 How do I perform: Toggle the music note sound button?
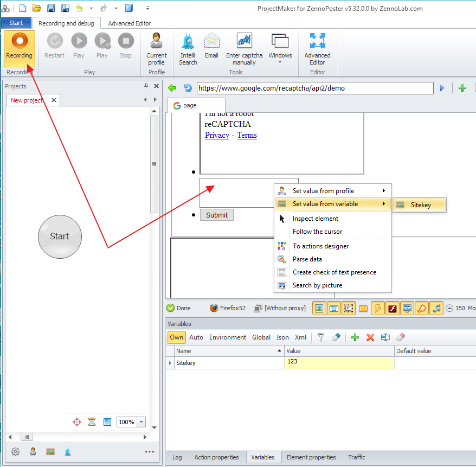[436, 308]
